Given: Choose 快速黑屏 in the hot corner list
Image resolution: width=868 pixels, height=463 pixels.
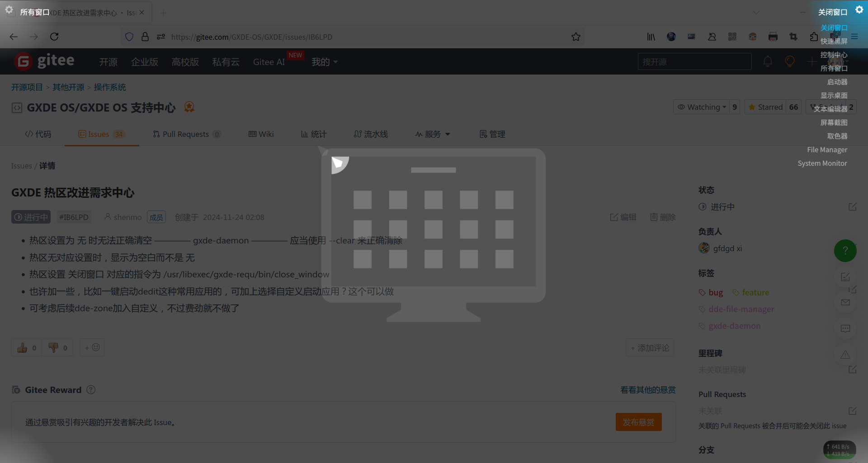Looking at the screenshot, I should pyautogui.click(x=834, y=41).
